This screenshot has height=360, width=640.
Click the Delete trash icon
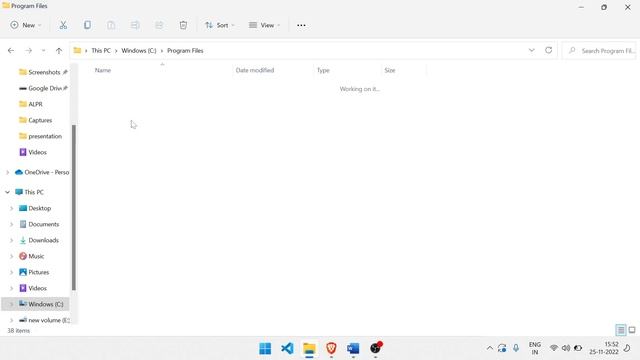click(x=183, y=25)
